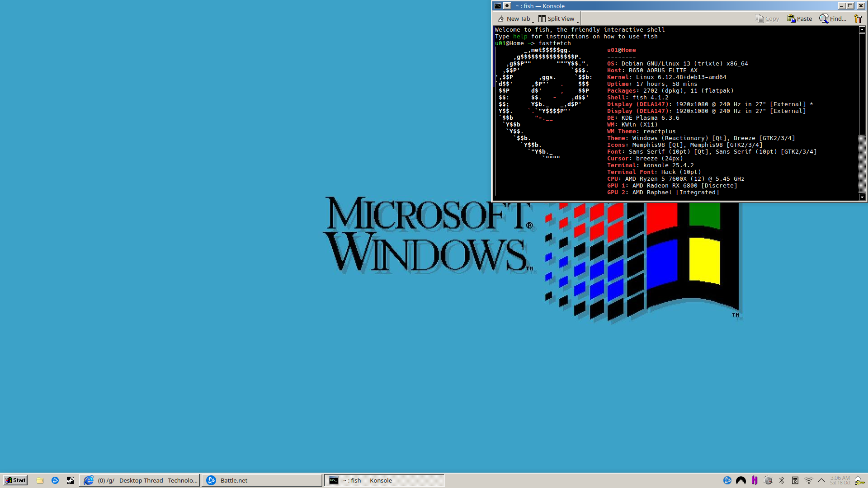Open Find in Konsole toolbar
Screen dimensions: 868x488
[833, 19]
